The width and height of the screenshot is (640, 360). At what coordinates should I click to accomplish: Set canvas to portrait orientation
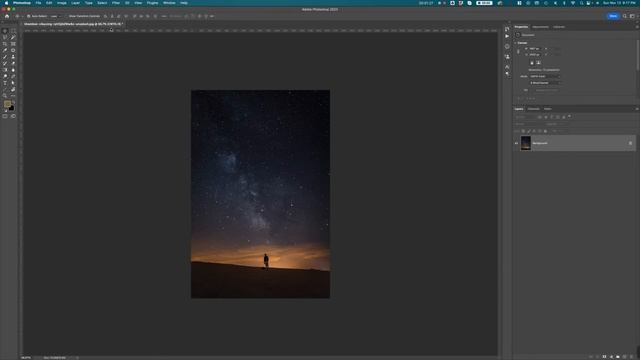(532, 63)
